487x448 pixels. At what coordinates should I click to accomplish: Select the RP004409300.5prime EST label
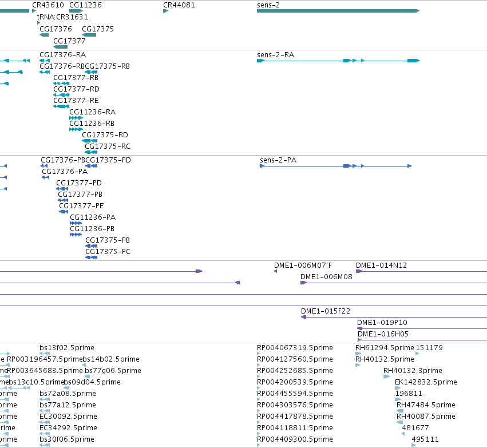[295, 439]
